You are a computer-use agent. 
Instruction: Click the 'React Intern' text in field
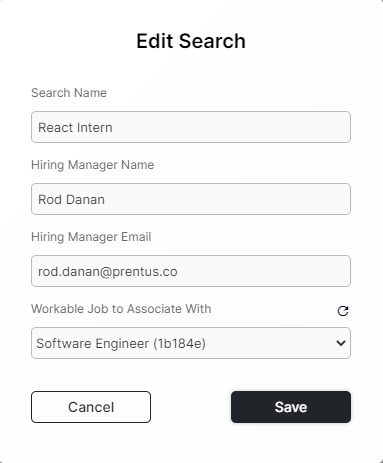tap(75, 127)
